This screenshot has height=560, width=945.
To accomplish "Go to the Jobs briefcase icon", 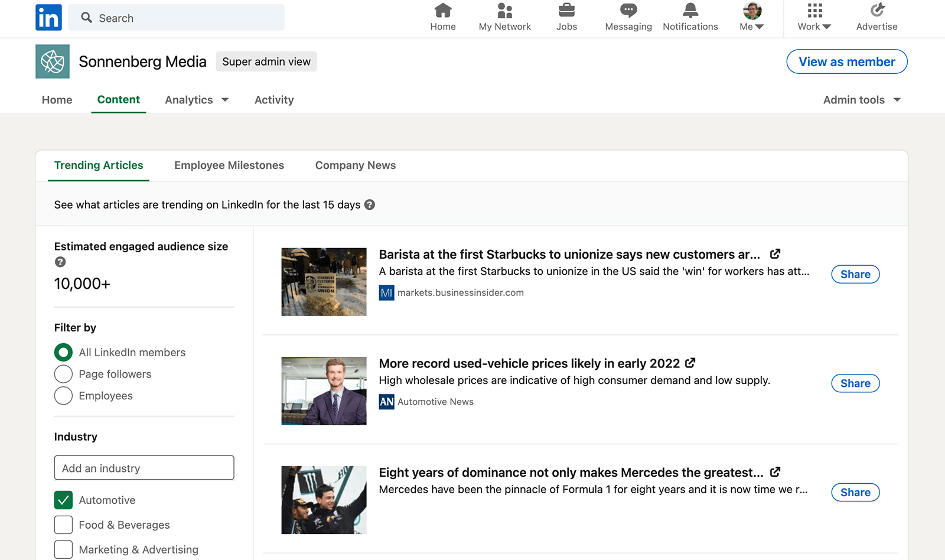I will coord(566,11).
